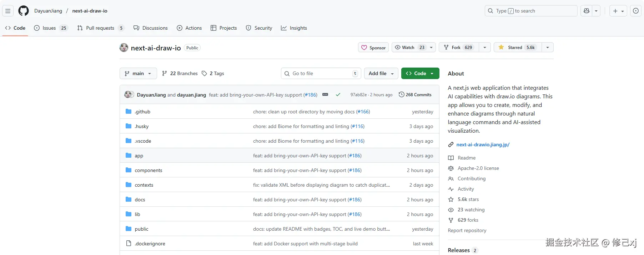Click Sponsor heart button
Image resolution: width=644 pixels, height=255 pixels.
[373, 48]
